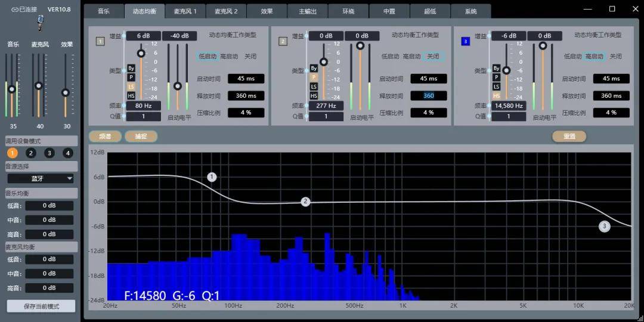Screen dimensions: 644x322
Task: Open the 主输出 tab
Action: click(307, 11)
